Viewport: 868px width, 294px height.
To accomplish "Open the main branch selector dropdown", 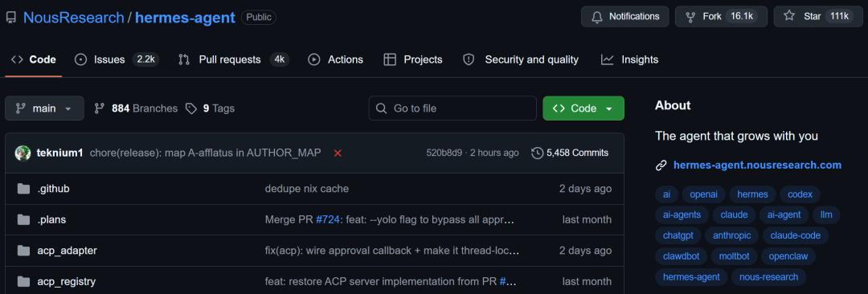I will tap(44, 108).
